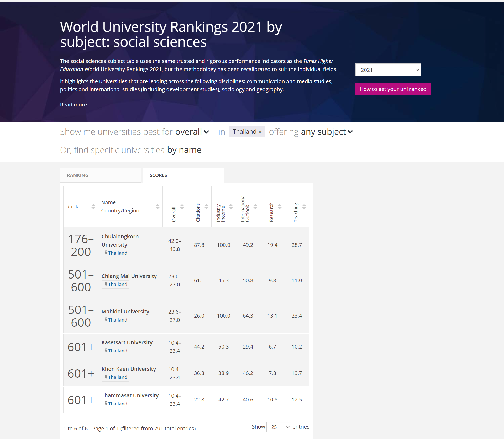The image size is (504, 439).
Task: Sort table by Rank column arrows
Action: click(93, 207)
